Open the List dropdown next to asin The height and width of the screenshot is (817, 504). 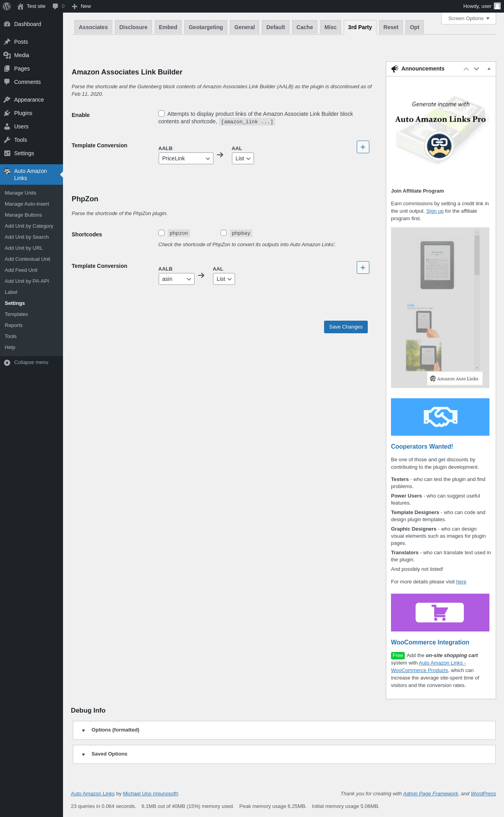coord(224,279)
